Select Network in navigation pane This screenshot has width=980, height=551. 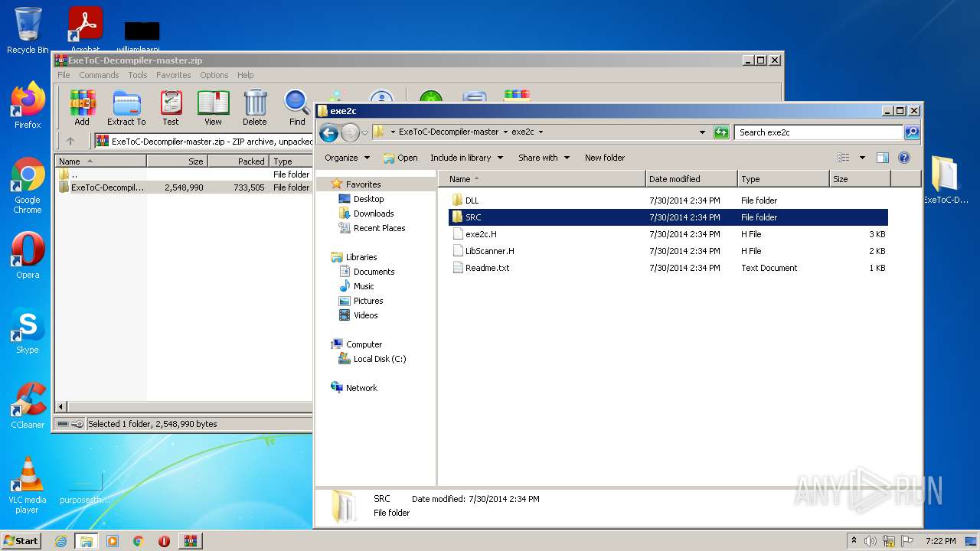(361, 388)
